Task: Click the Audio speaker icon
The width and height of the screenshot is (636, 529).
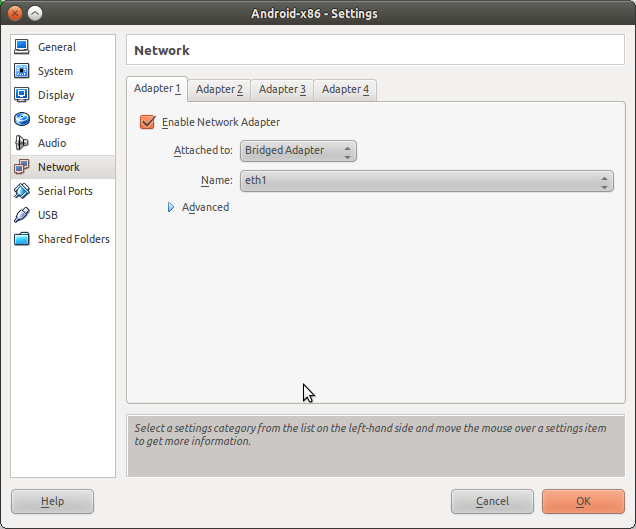Action: (21, 143)
